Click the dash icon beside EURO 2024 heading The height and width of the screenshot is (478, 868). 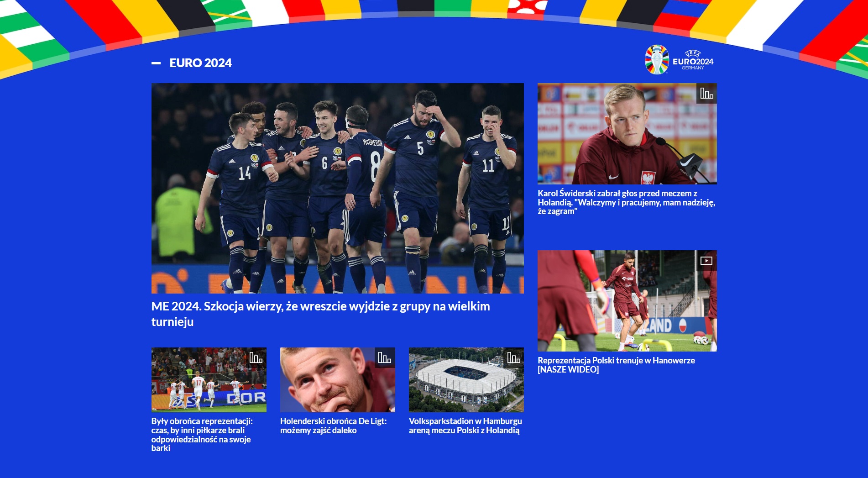click(x=156, y=63)
